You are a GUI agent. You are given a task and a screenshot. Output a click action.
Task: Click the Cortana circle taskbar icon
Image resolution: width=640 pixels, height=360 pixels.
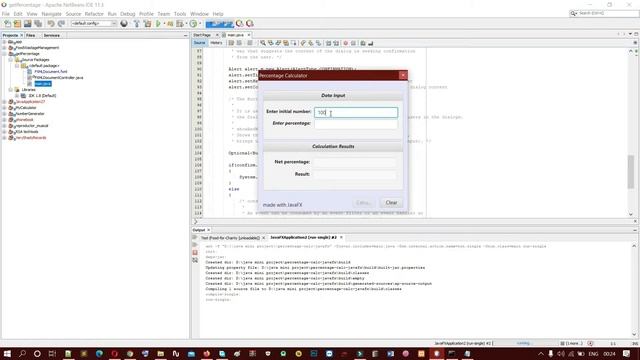tap(37, 353)
